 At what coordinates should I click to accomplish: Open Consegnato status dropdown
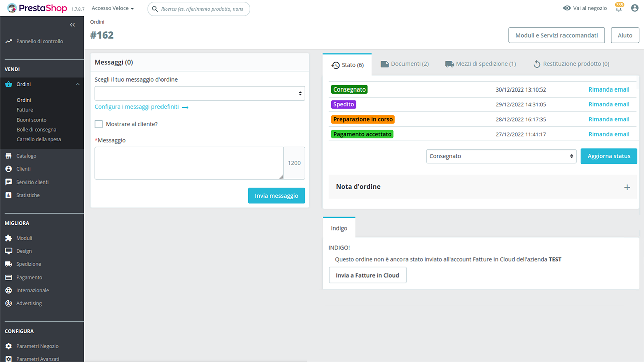pyautogui.click(x=501, y=156)
